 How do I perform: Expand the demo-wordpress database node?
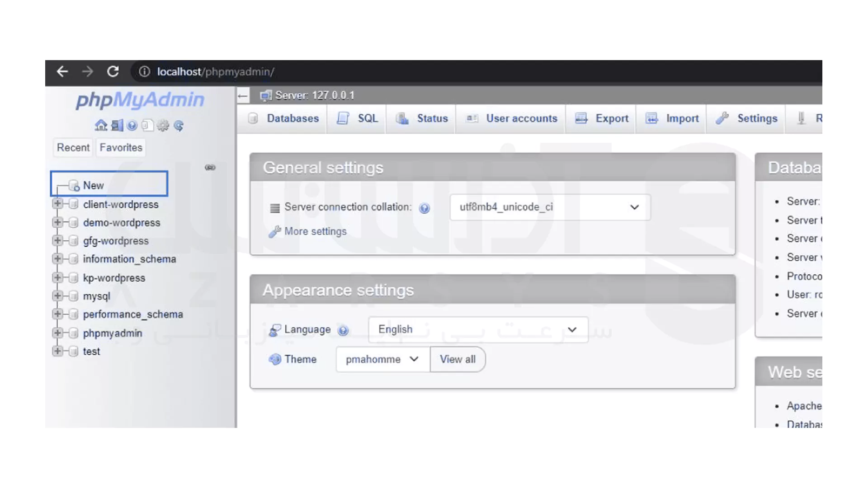tap(57, 222)
